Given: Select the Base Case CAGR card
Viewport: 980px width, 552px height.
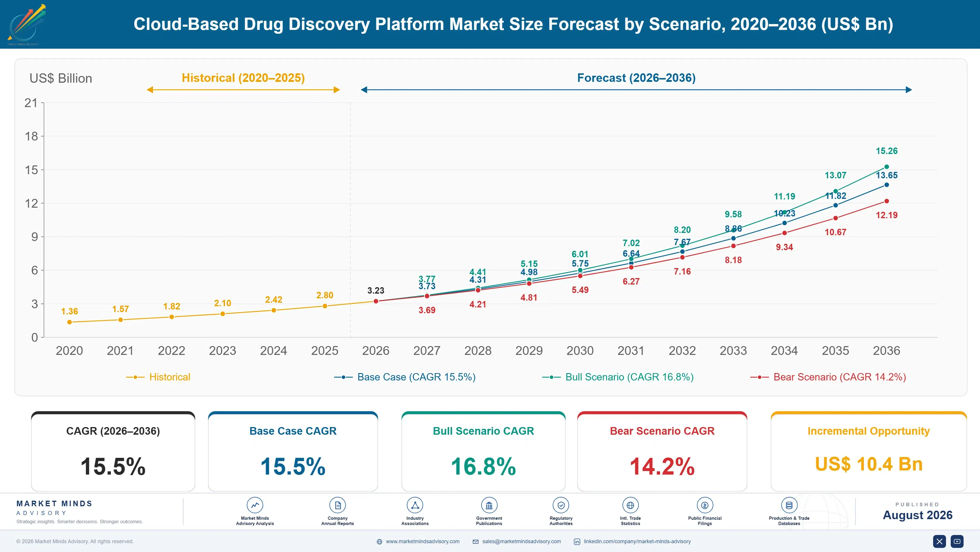Looking at the screenshot, I should click(293, 451).
